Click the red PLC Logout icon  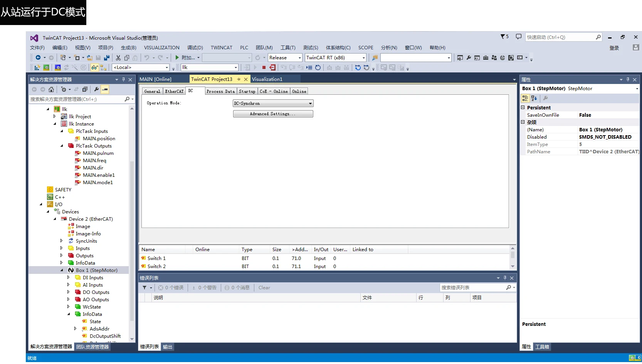coord(272,67)
